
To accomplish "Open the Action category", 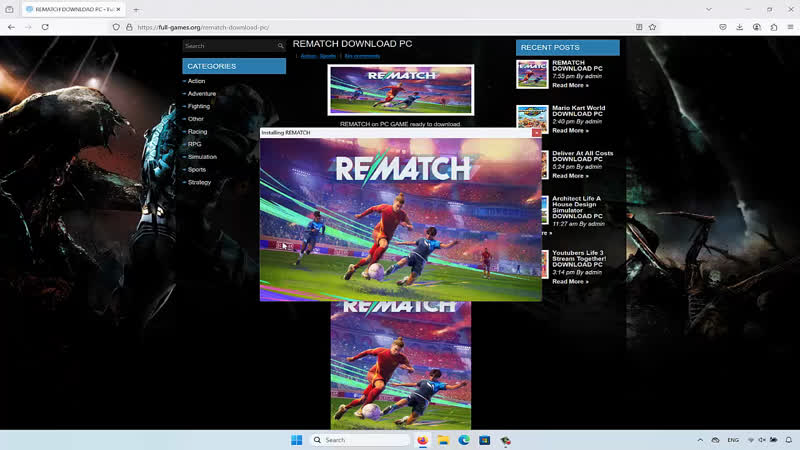I will point(196,81).
